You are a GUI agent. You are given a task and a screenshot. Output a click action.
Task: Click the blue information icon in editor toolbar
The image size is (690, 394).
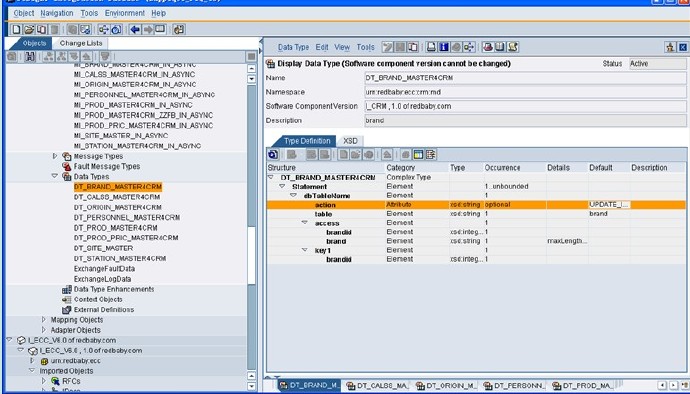(444, 47)
